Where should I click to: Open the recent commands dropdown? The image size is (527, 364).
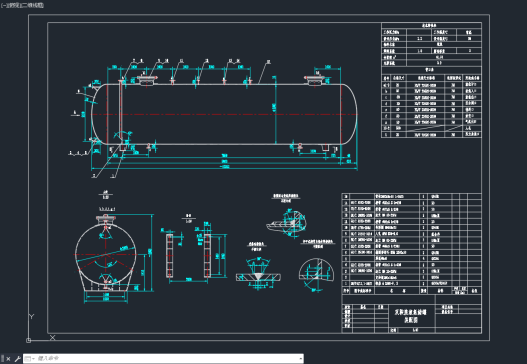coord(30,359)
